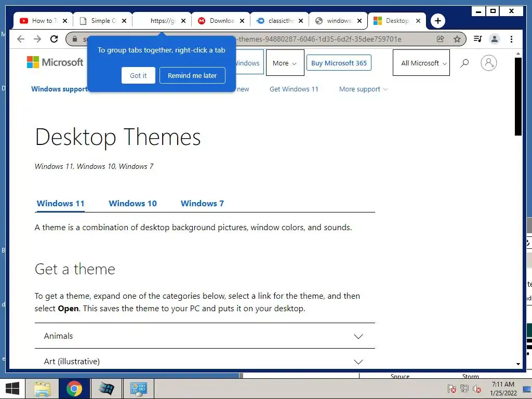Expand the Art (illustrative) category
Viewport: 532px width, 399px height.
point(205,362)
